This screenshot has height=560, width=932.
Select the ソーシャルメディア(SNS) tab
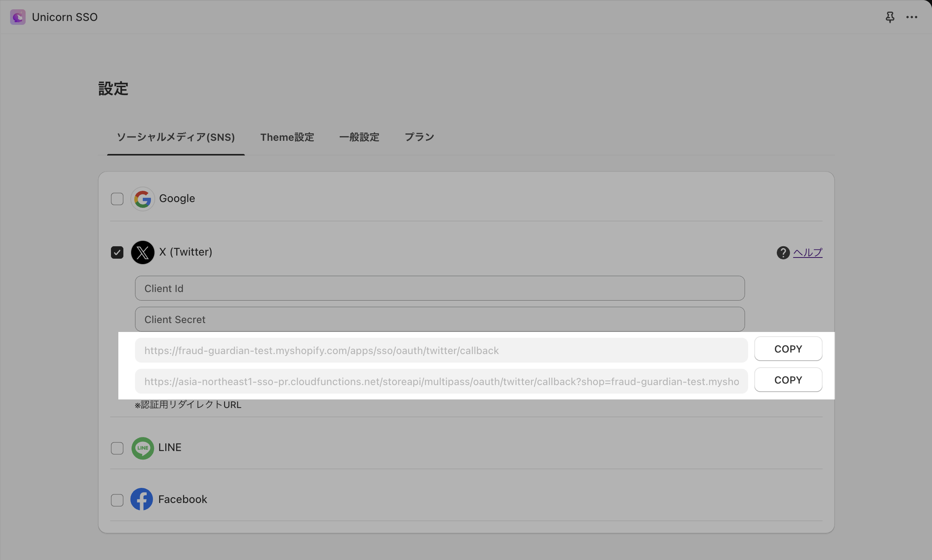[176, 137]
